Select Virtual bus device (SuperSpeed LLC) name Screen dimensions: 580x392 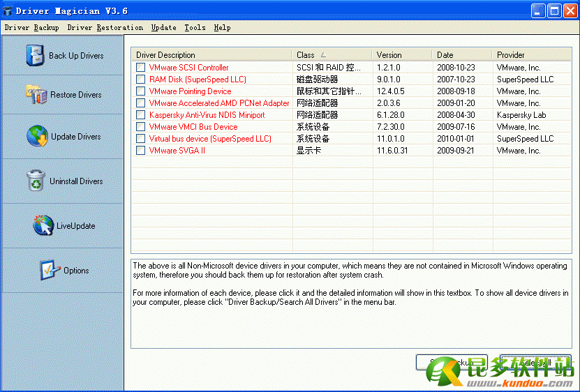(x=210, y=138)
